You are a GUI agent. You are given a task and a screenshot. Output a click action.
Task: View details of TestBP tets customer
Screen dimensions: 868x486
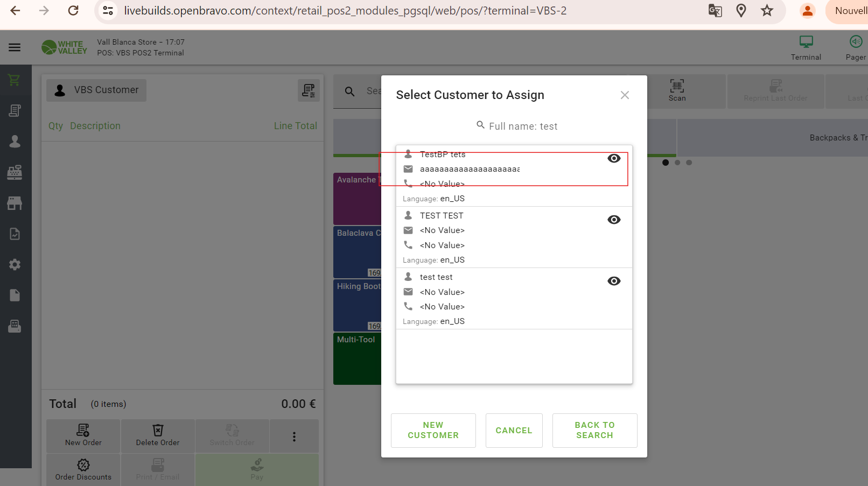(614, 158)
